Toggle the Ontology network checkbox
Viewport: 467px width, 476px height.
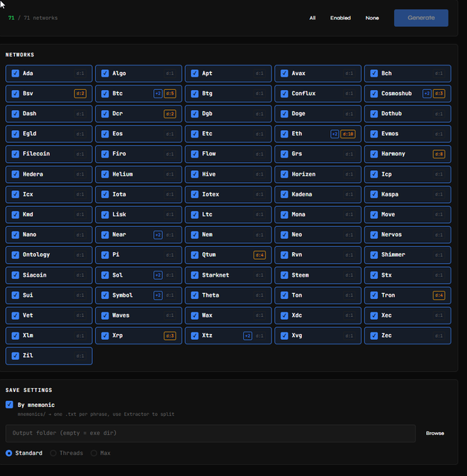click(x=15, y=255)
